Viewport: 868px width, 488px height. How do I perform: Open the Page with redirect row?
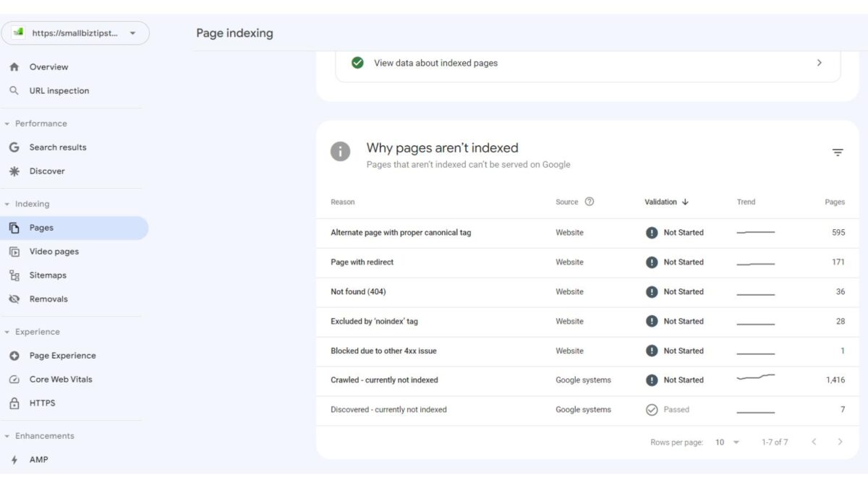(587, 262)
